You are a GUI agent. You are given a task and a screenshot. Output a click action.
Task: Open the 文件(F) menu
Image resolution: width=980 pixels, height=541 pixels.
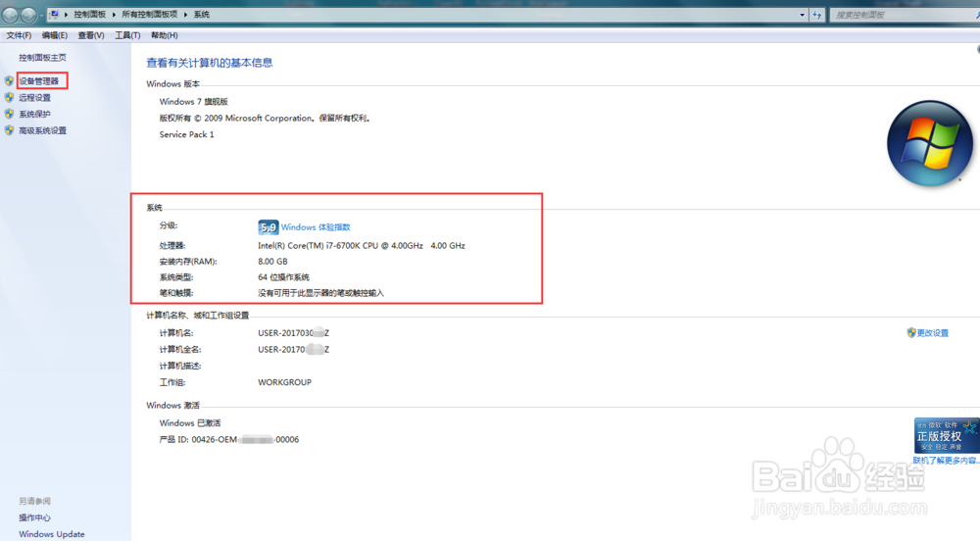pyautogui.click(x=19, y=35)
